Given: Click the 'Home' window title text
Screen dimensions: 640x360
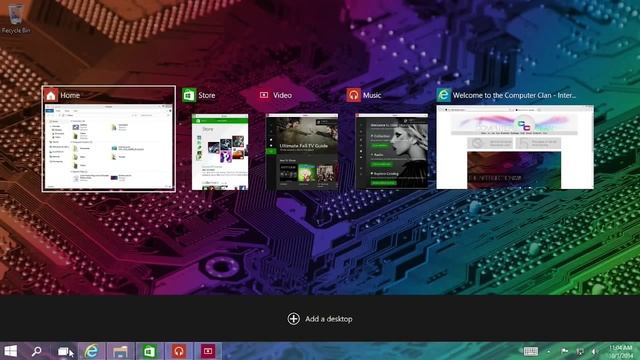Looking at the screenshot, I should [x=70, y=95].
